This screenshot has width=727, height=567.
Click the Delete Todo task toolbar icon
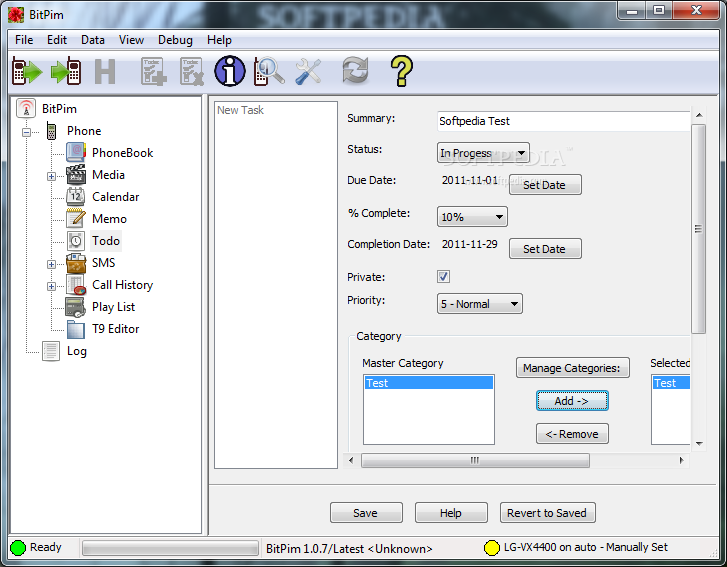coord(191,71)
